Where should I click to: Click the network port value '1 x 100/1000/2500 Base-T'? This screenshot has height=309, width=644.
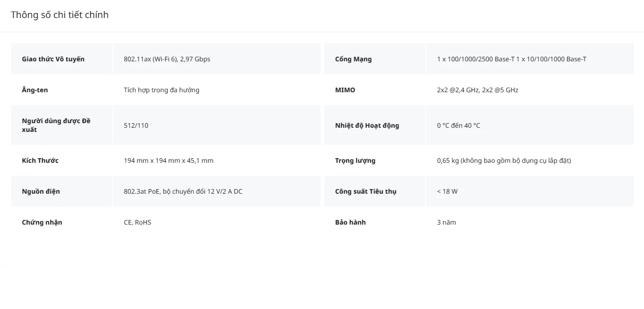pyautogui.click(x=476, y=59)
